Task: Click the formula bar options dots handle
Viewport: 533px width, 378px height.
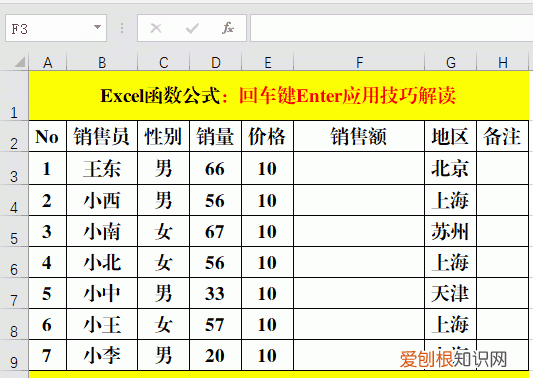Action: click(122, 28)
